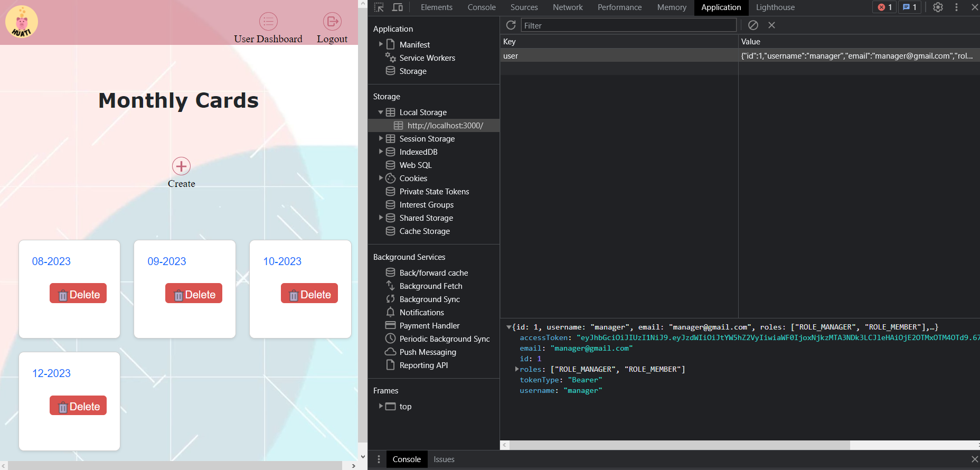The width and height of the screenshot is (980, 470).
Task: Open Notifications background service
Action: pyautogui.click(x=421, y=313)
